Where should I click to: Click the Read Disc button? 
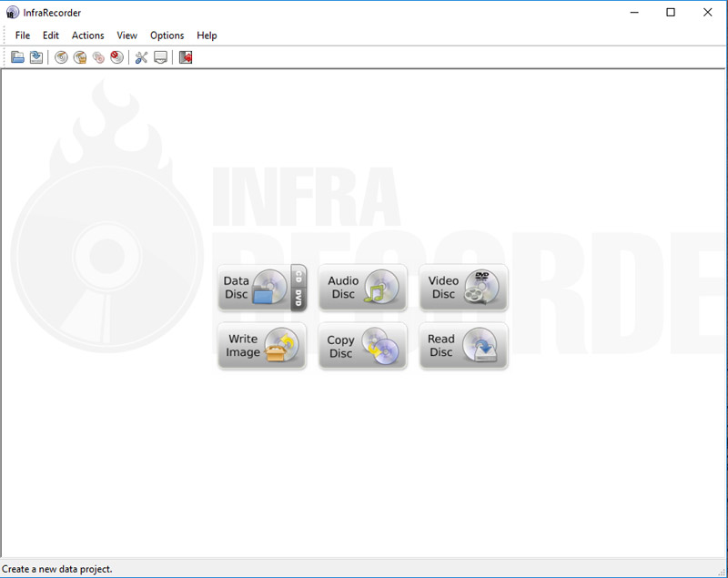463,346
